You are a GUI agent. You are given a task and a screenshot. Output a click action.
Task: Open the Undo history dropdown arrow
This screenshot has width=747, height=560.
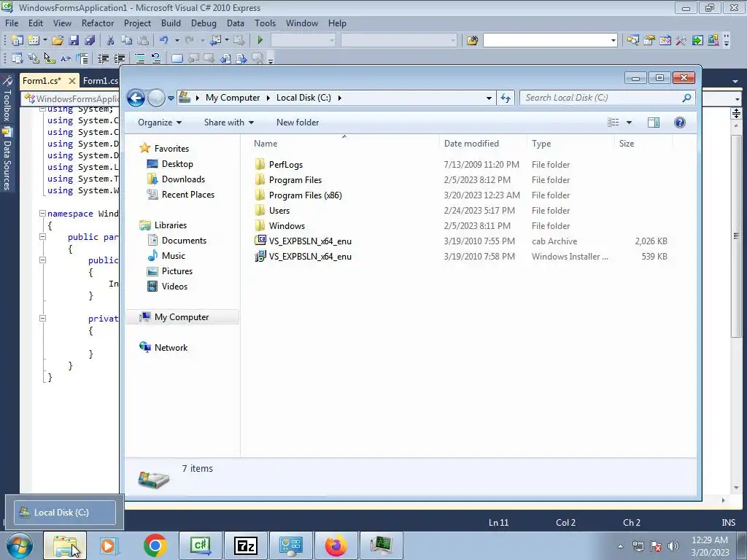pyautogui.click(x=177, y=41)
